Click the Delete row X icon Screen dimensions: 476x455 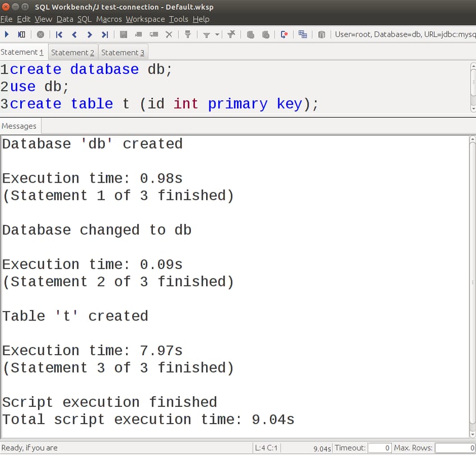[169, 35]
